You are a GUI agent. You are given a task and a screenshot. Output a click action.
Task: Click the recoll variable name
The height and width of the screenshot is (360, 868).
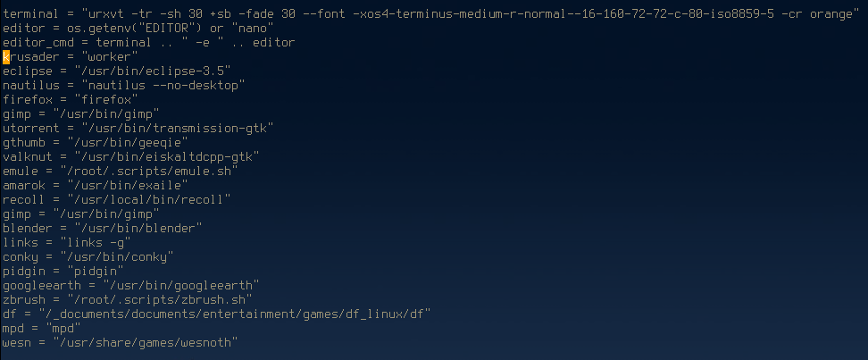pyautogui.click(x=24, y=200)
